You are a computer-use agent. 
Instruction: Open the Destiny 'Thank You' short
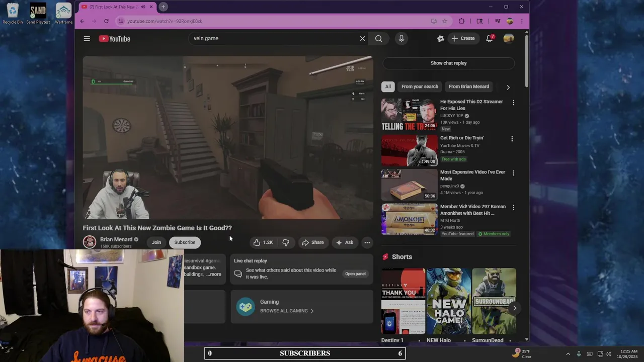tap(403, 301)
